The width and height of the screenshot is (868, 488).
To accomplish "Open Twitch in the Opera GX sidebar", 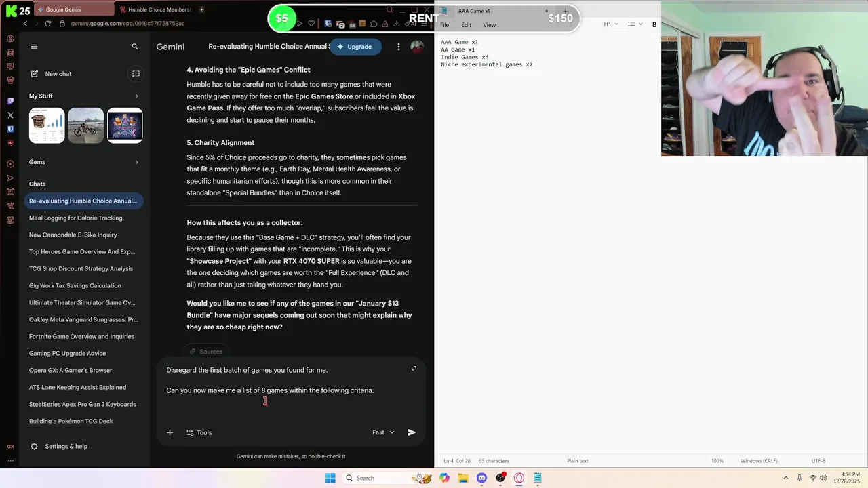I will (10, 101).
